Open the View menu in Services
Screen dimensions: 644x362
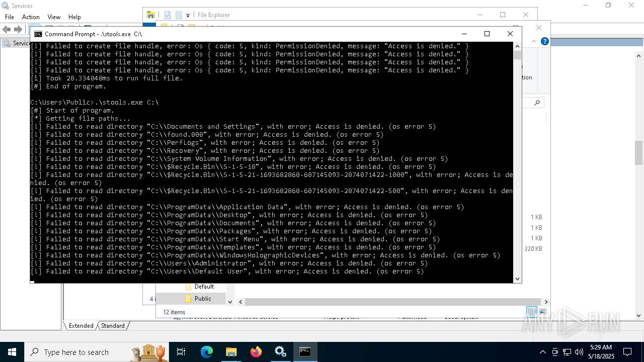pos(54,17)
